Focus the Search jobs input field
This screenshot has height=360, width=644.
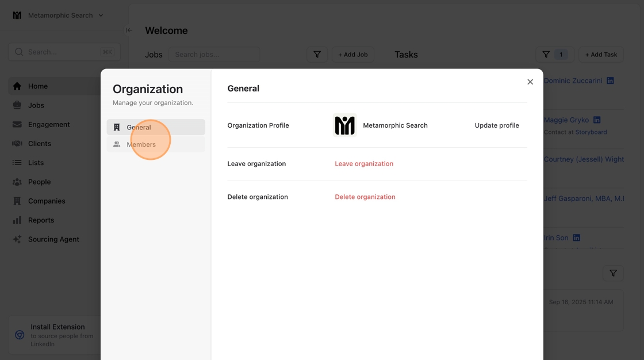pos(214,55)
